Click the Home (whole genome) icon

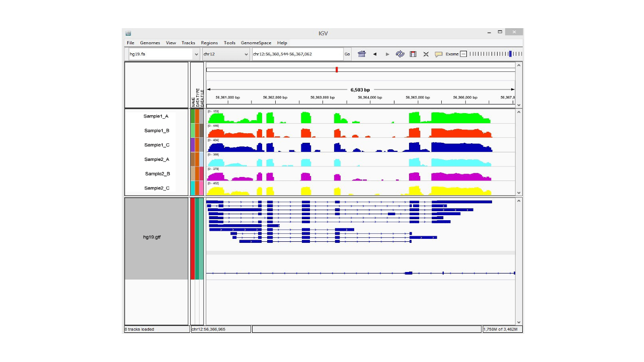coord(362,54)
